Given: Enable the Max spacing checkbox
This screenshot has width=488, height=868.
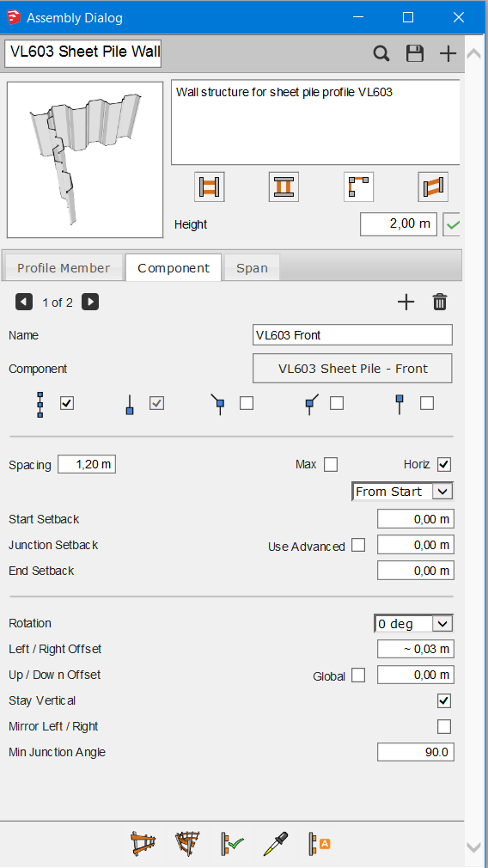Looking at the screenshot, I should 331,464.
